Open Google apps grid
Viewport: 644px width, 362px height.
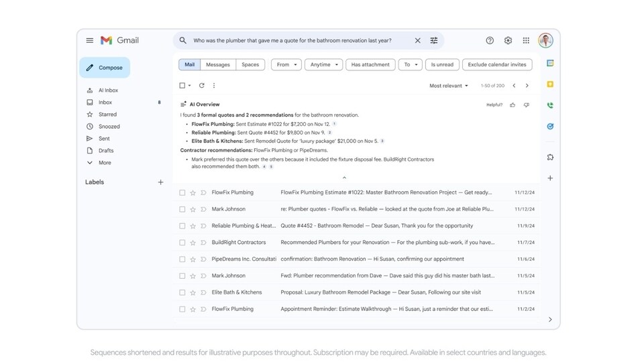526,40
